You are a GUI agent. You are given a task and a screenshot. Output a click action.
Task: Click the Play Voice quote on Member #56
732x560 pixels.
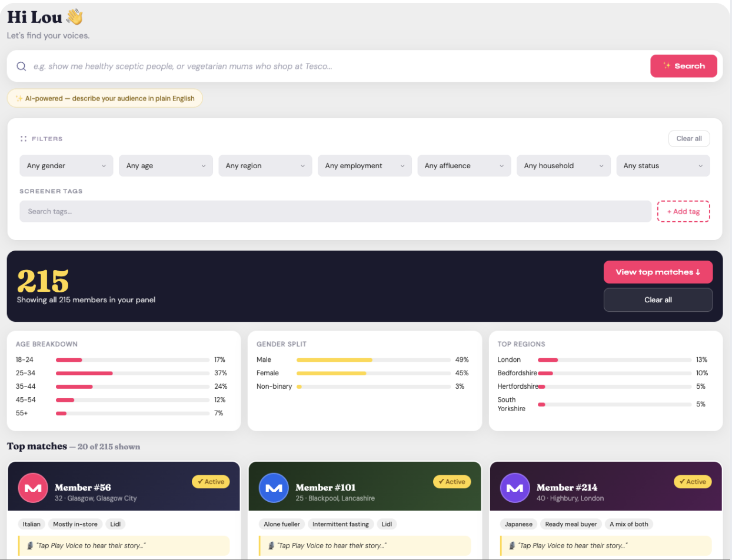click(124, 545)
